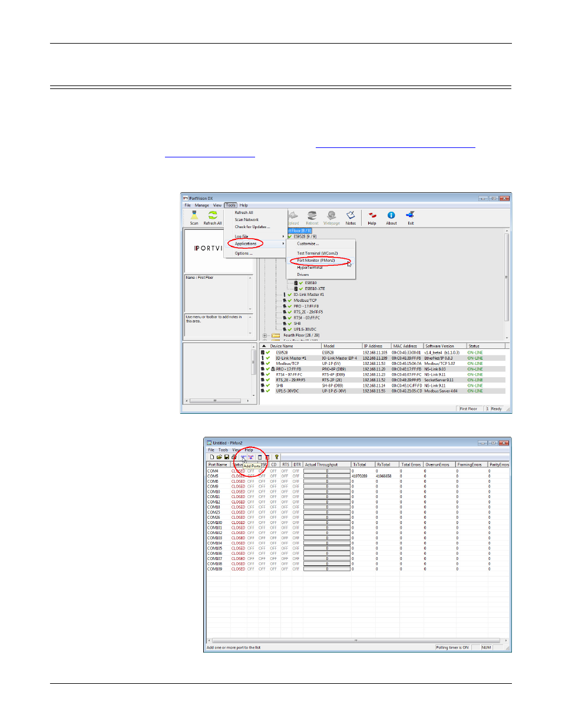The width and height of the screenshot is (562, 728).
Task: Open the View menu in PortVision DX
Action: [x=217, y=205]
